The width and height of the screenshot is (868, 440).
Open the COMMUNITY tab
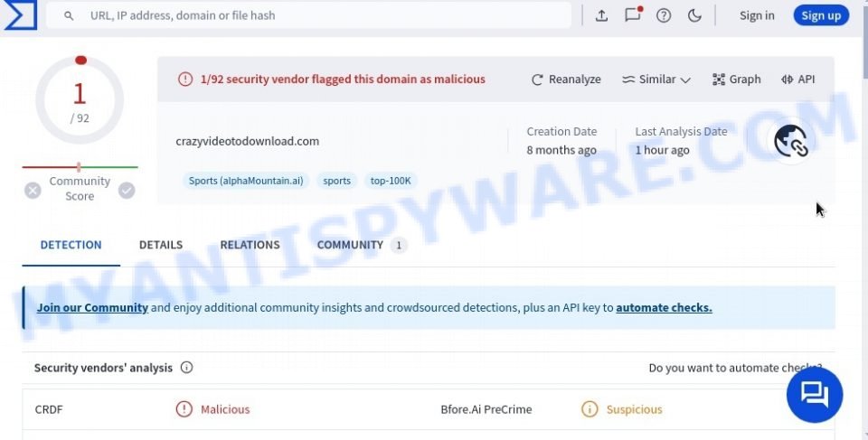coord(362,245)
